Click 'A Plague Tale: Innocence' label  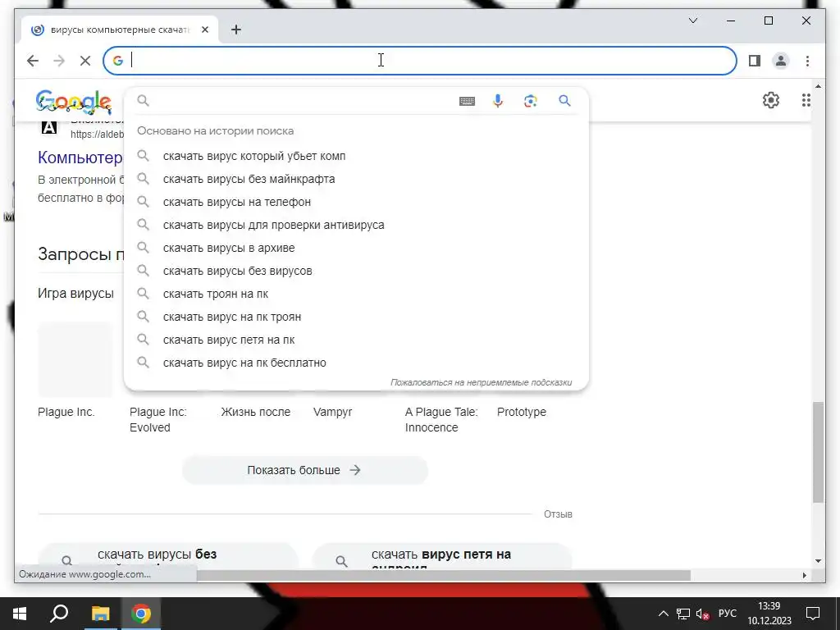click(x=441, y=419)
